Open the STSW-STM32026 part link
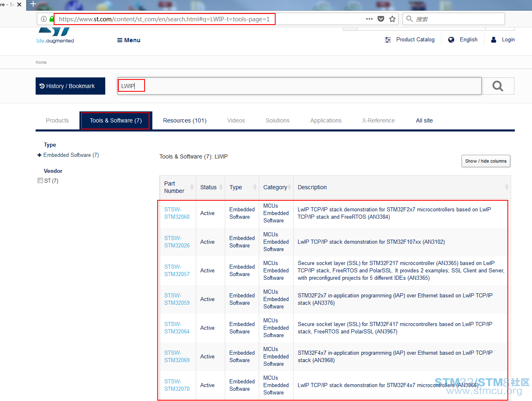Viewport: 532px width, 401px height. (177, 242)
